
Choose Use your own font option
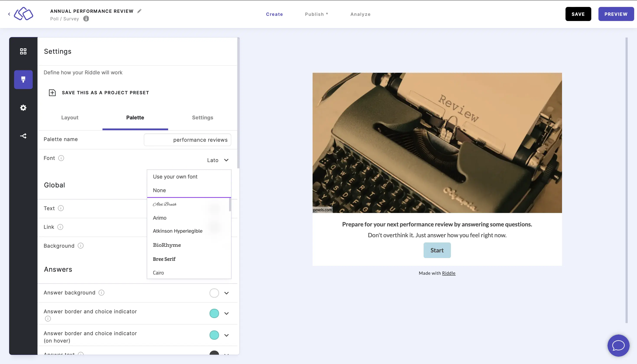[x=175, y=177]
